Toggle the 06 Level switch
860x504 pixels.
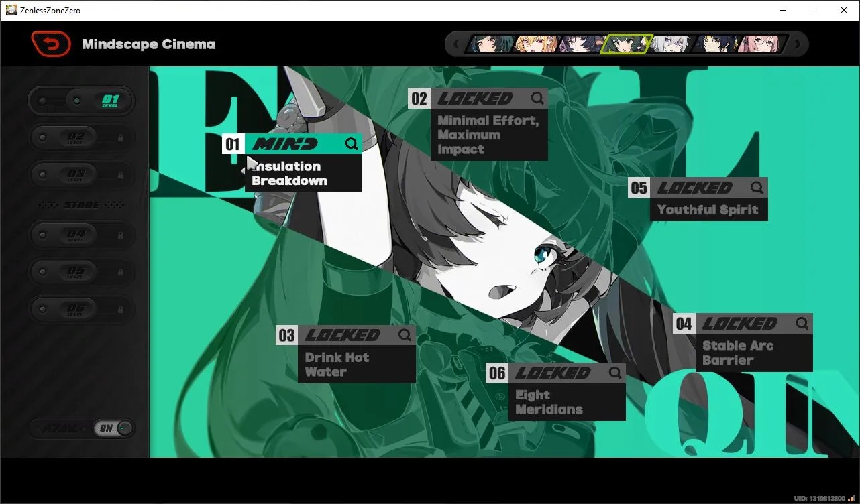coord(81,309)
